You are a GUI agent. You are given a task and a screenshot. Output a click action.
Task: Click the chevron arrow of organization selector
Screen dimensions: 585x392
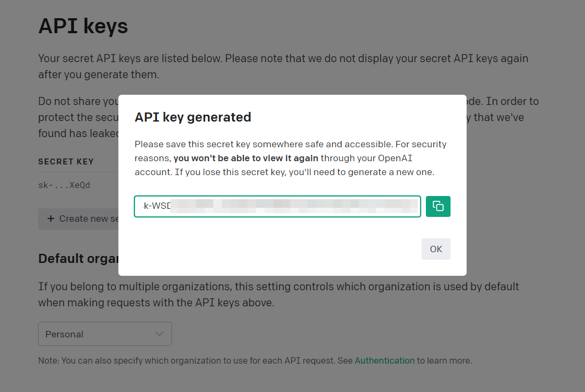point(159,334)
